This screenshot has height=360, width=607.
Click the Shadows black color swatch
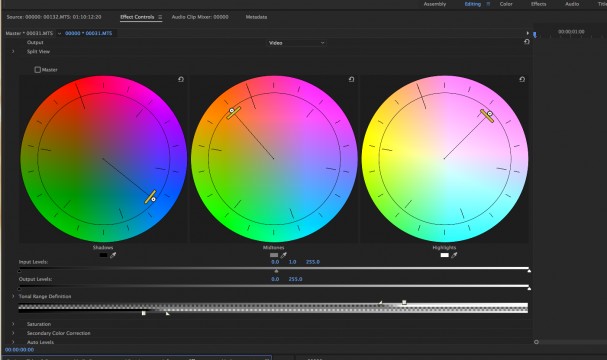[103, 255]
